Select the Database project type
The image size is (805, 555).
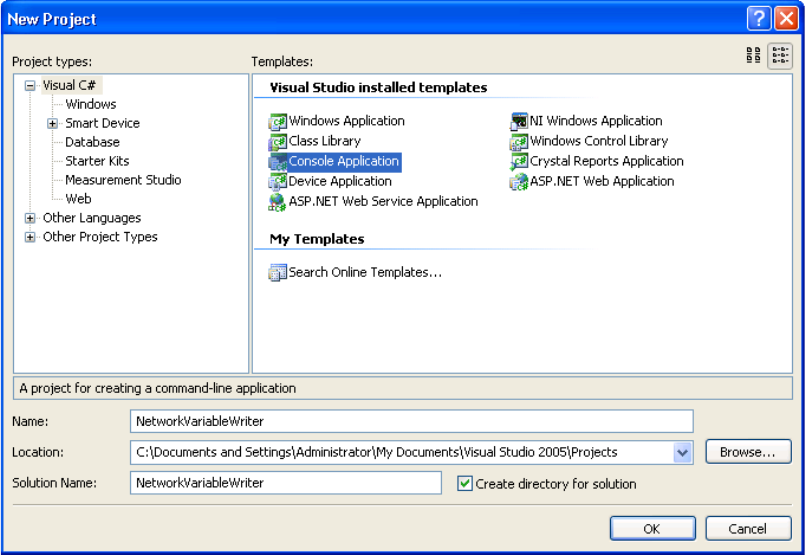[92, 142]
